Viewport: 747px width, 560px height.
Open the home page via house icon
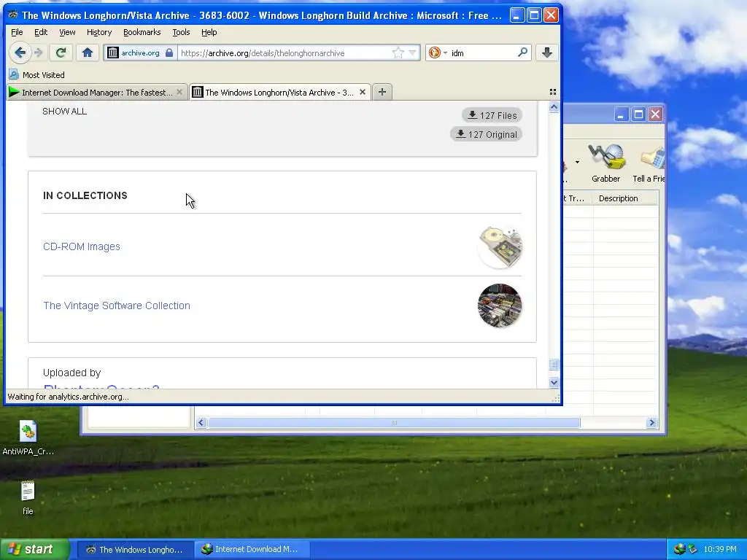tap(88, 52)
